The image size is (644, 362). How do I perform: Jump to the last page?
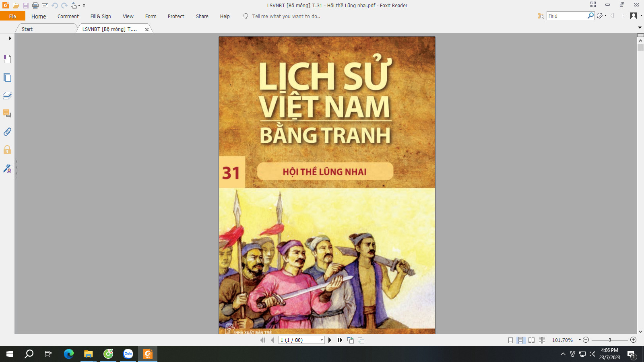pos(340,340)
